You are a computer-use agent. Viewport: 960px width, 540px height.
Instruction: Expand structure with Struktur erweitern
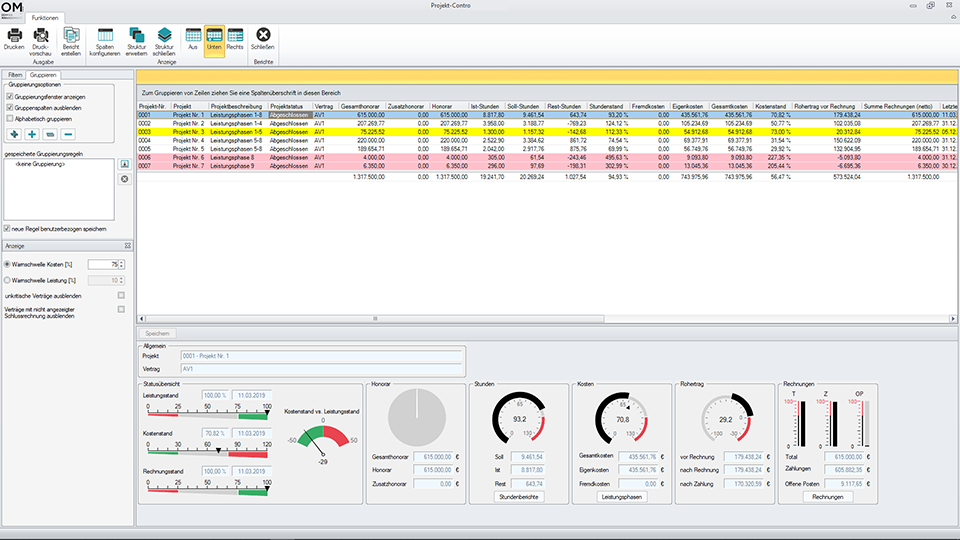136,36
